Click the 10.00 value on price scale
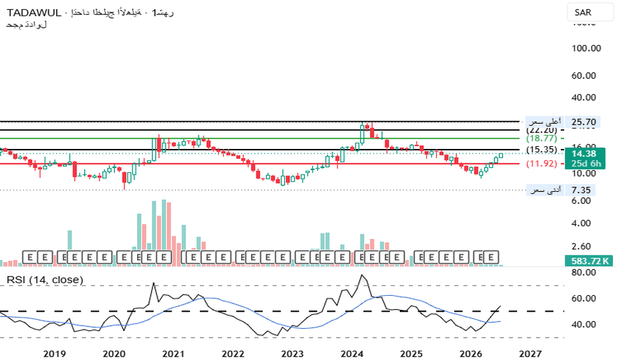 point(584,173)
